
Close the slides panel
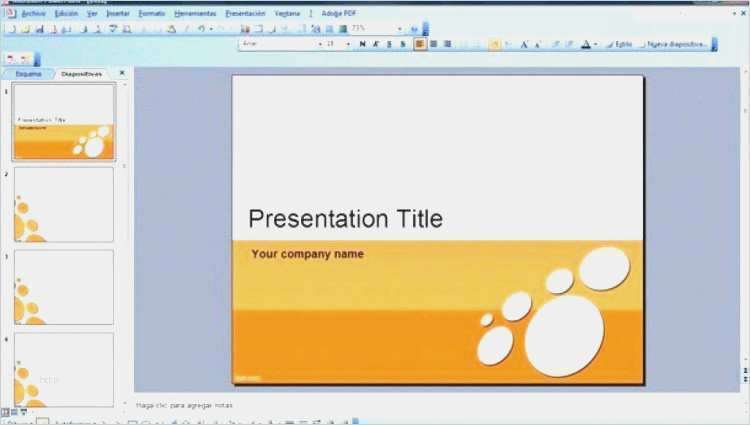[122, 73]
